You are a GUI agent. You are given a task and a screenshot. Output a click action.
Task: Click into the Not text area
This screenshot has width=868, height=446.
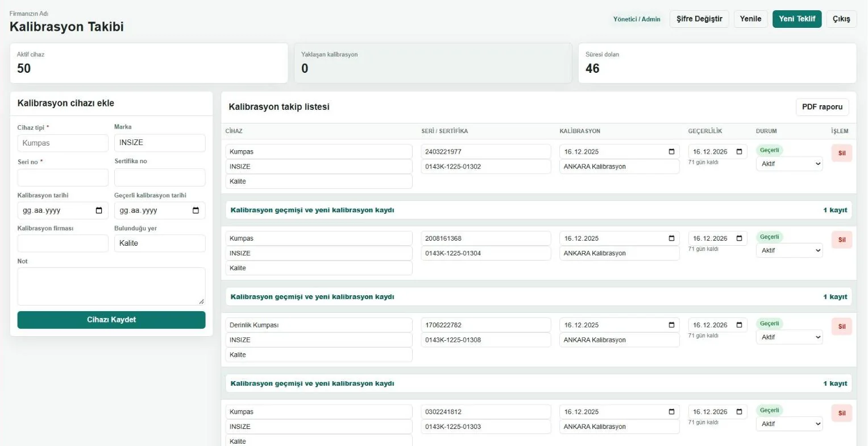(x=111, y=287)
